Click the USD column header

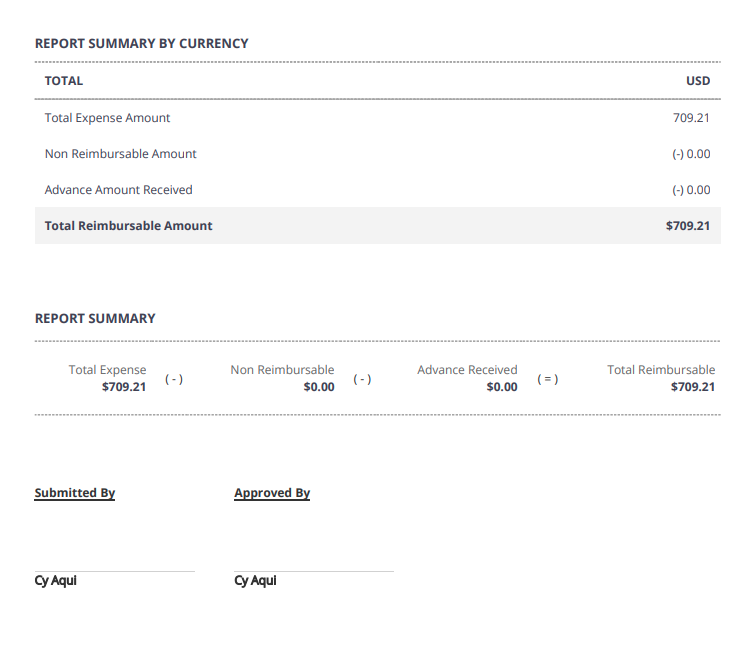point(698,81)
